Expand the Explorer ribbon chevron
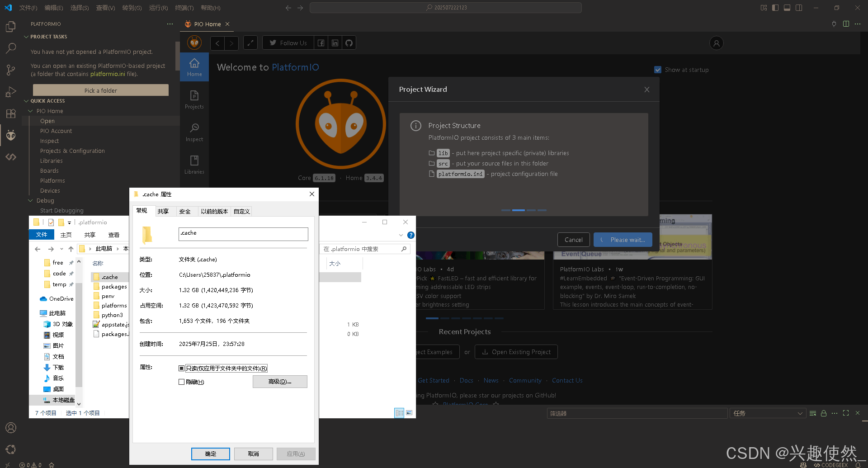Viewport: 868px width, 468px height. 401,235
